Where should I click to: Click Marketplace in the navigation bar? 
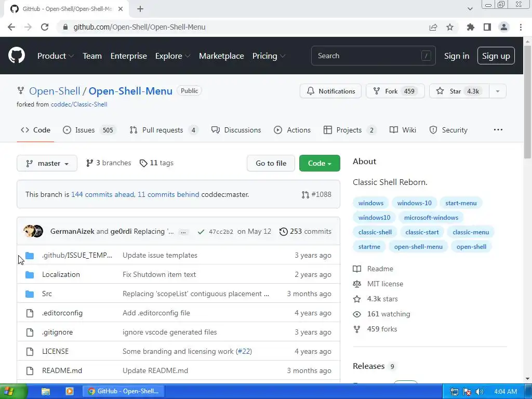(x=221, y=56)
